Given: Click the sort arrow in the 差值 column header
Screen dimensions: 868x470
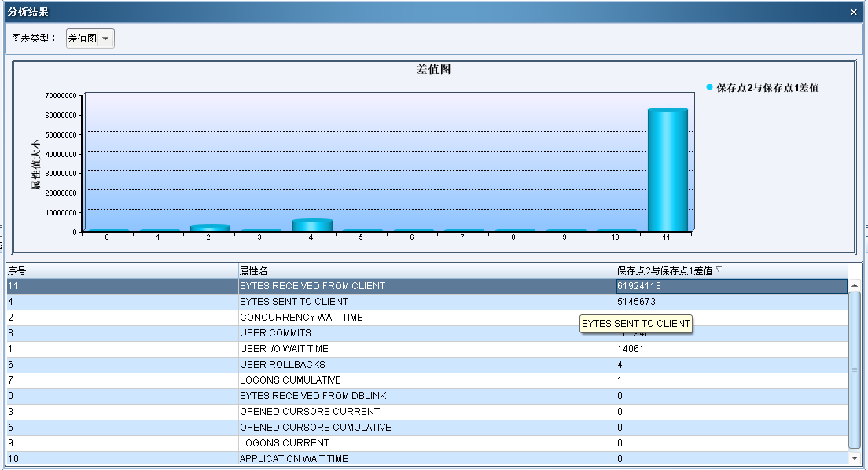Looking at the screenshot, I should 718,270.
